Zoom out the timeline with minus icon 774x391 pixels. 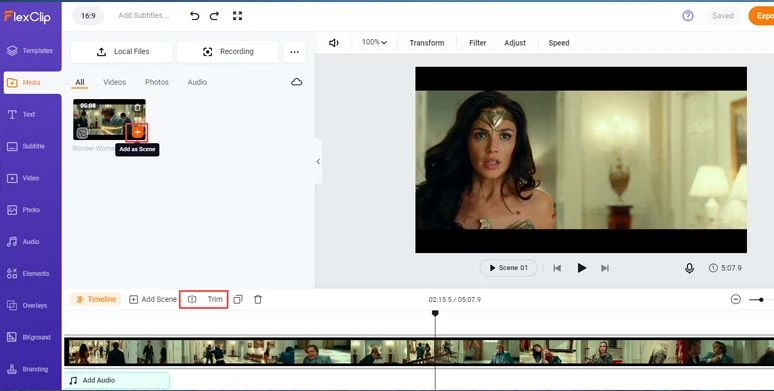tap(735, 299)
